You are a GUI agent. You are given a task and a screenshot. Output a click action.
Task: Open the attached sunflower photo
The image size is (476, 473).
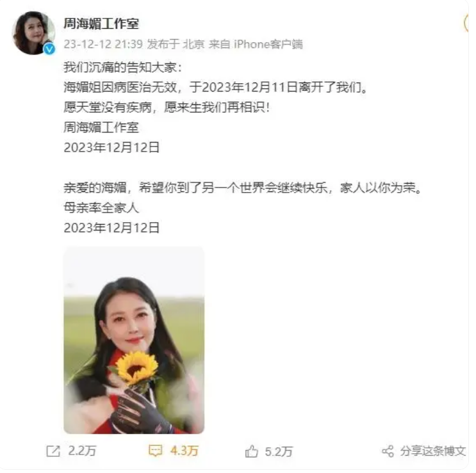134,341
